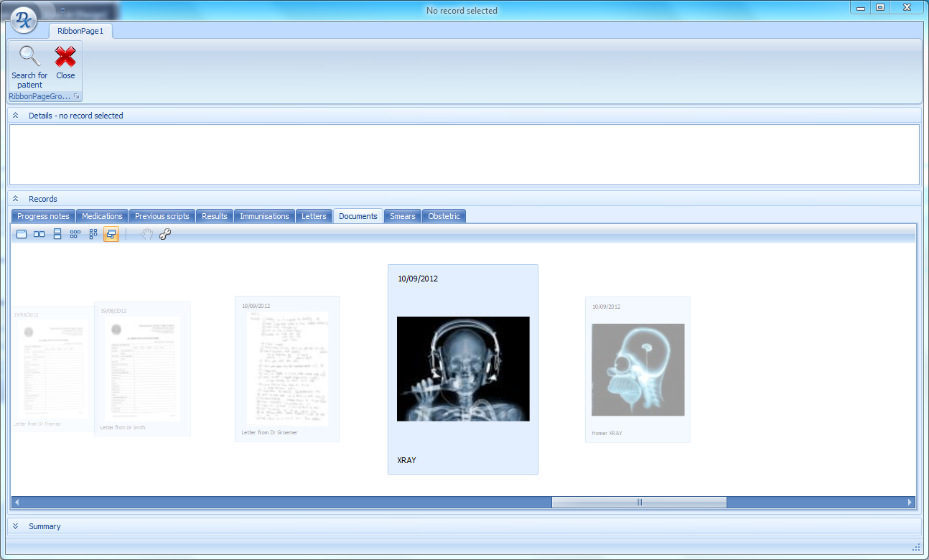Image resolution: width=929 pixels, height=560 pixels.
Task: Click the Dx application logo
Action: click(x=22, y=19)
